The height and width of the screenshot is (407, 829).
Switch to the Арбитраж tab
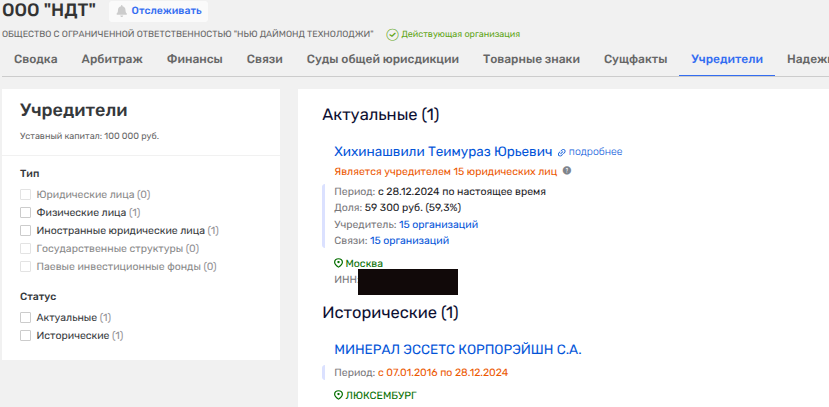tap(112, 59)
